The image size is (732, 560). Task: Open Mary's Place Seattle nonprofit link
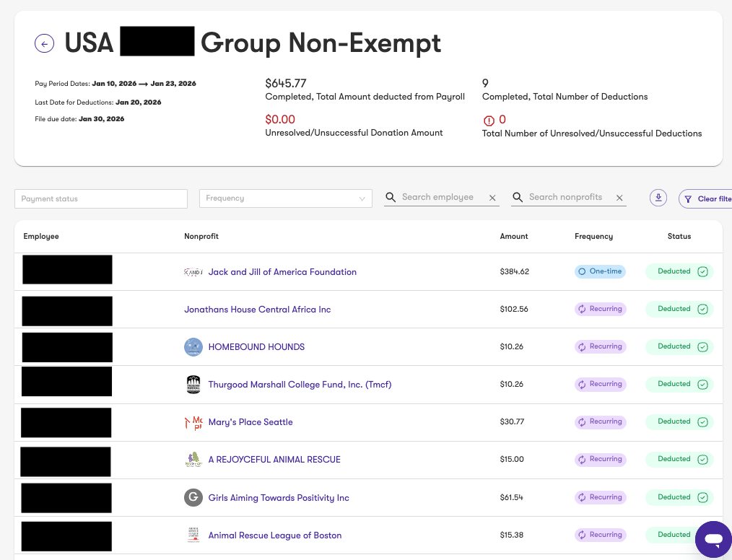[250, 422]
